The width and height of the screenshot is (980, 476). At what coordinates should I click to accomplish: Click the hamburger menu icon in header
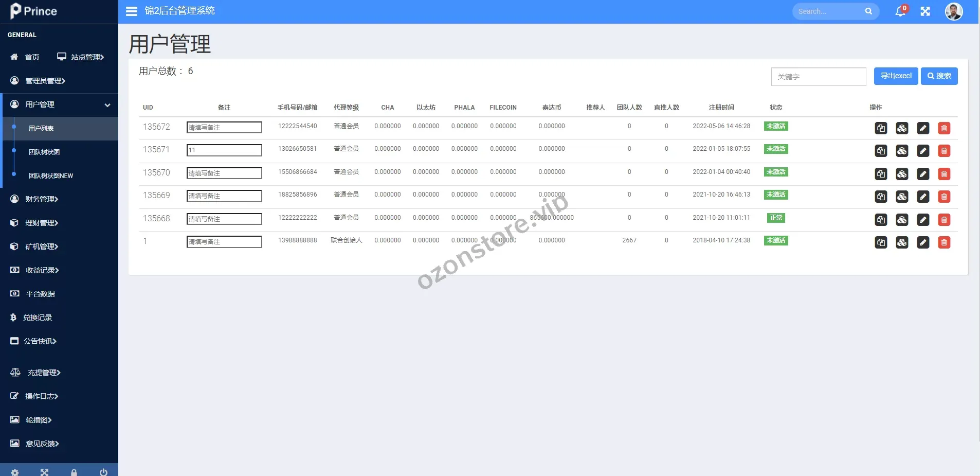(x=132, y=11)
